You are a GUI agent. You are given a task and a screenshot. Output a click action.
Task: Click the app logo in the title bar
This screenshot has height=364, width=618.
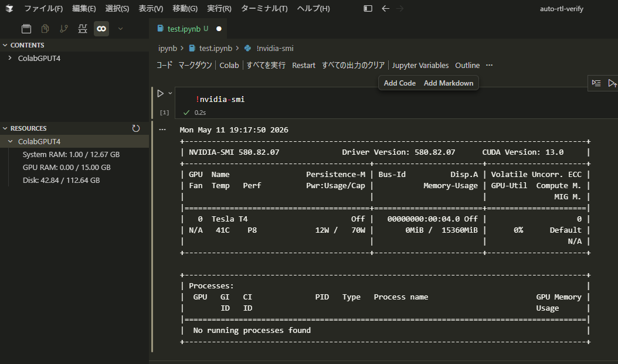tap(9, 8)
